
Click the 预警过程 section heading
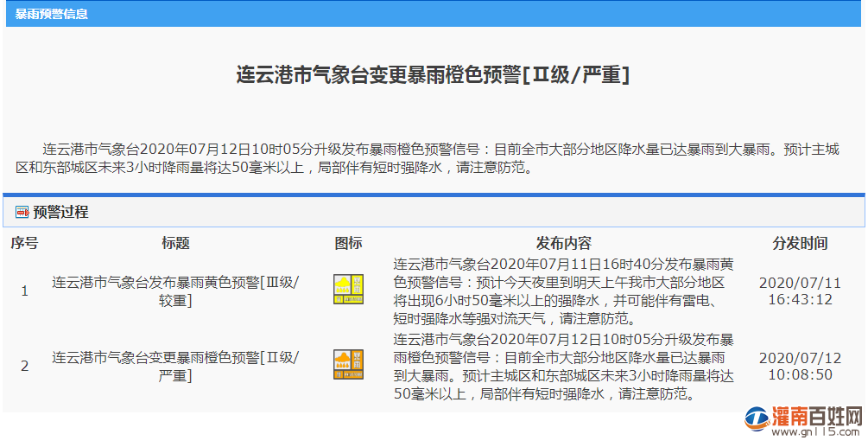point(60,212)
